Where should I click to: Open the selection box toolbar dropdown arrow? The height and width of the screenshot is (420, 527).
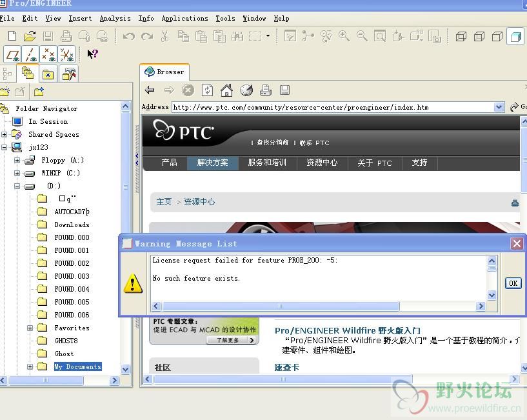click(268, 35)
